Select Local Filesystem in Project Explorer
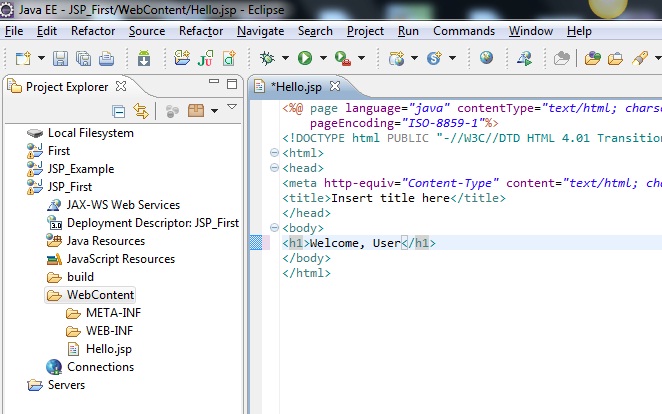This screenshot has height=414, width=662. (80, 133)
